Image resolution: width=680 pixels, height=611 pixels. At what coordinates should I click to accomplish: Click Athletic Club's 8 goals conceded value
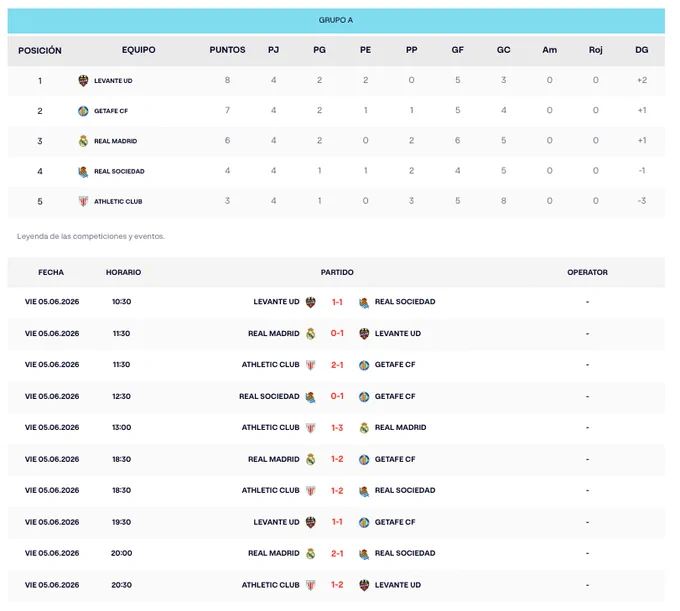503,201
